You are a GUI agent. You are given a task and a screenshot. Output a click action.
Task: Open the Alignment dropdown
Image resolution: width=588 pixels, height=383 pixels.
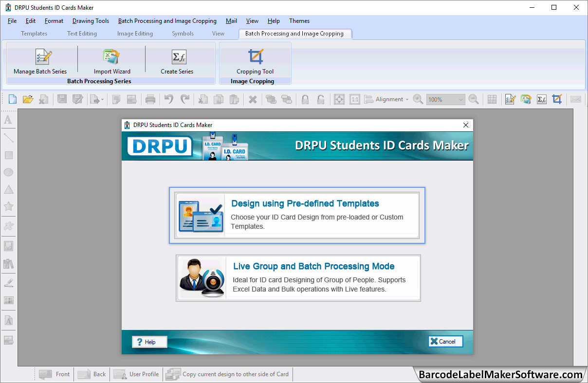(x=386, y=99)
